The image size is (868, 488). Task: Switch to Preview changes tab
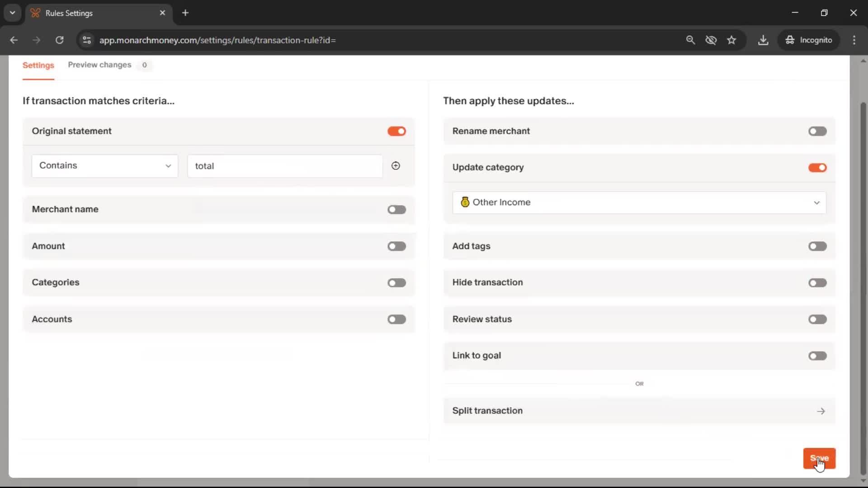coord(100,65)
